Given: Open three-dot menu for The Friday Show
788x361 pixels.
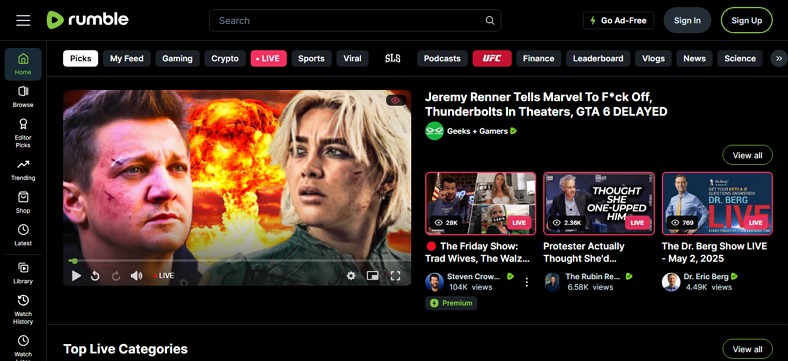Looking at the screenshot, I should coord(527,282).
